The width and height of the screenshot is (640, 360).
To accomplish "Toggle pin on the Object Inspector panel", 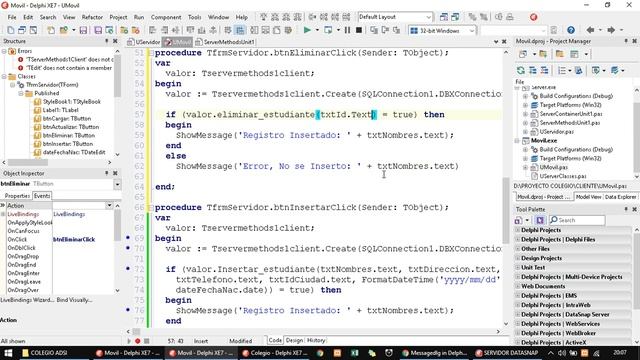I will (x=107, y=173).
